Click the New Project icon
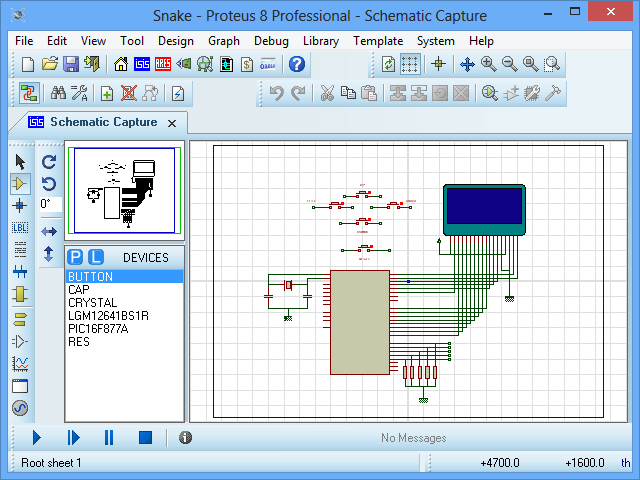This screenshot has height=480, width=640. 28,64
